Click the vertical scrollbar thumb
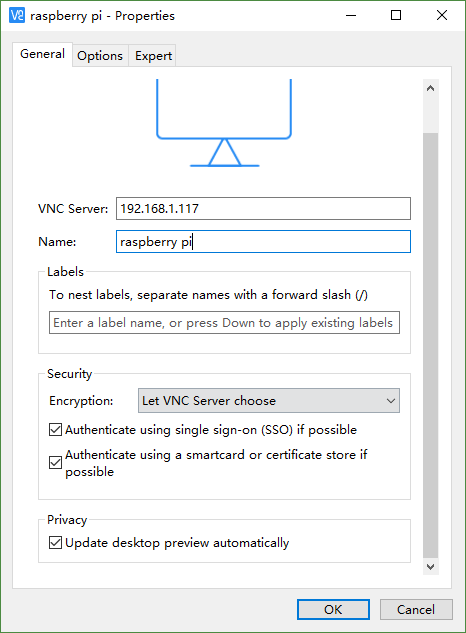Screen dimensions: 466x633 430,345
